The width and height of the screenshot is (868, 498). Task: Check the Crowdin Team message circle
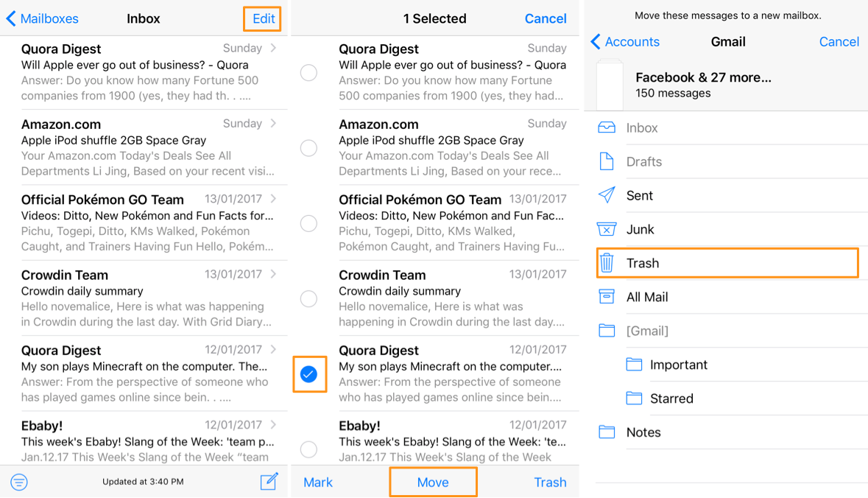(x=309, y=298)
